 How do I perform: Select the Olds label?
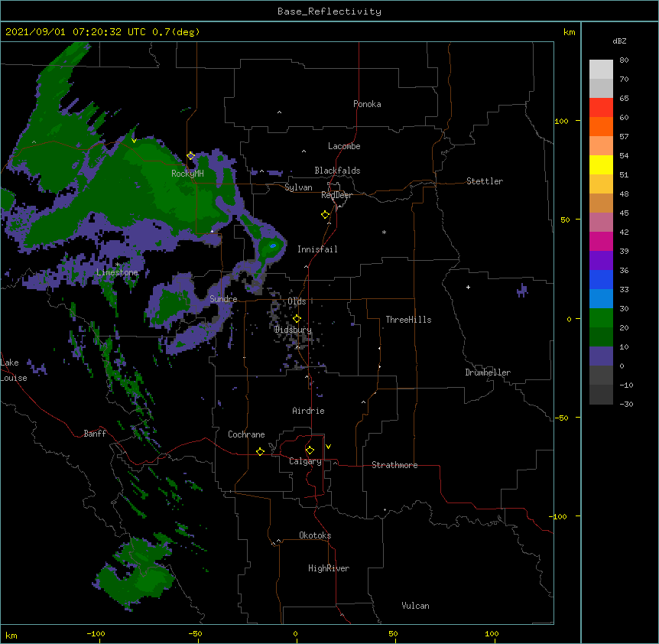(297, 301)
